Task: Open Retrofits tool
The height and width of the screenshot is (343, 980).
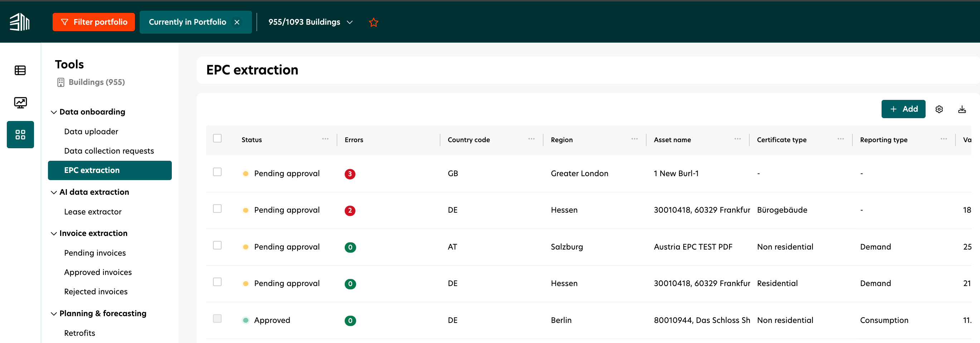Action: (x=80, y=333)
